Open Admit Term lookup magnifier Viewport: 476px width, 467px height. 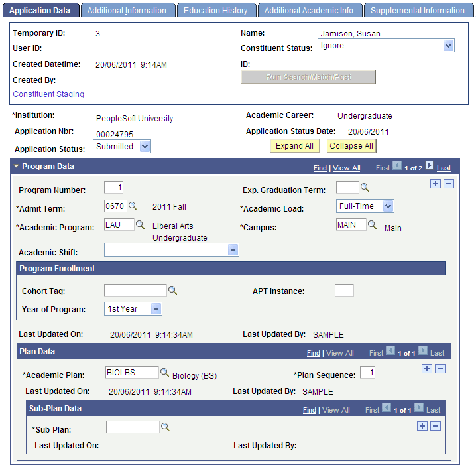(x=133, y=206)
